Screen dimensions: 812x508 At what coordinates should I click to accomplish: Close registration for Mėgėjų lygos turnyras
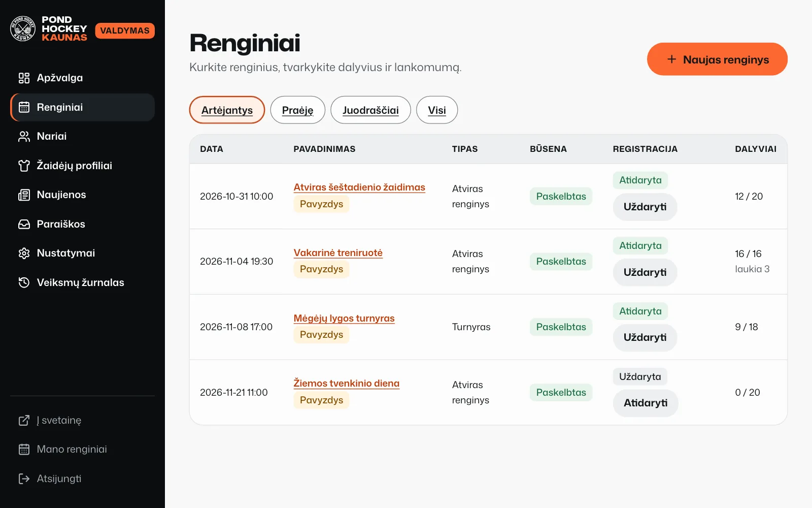coord(645,337)
